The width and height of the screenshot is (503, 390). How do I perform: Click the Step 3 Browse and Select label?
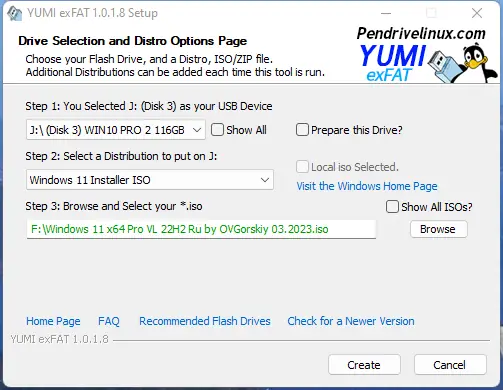pos(114,206)
